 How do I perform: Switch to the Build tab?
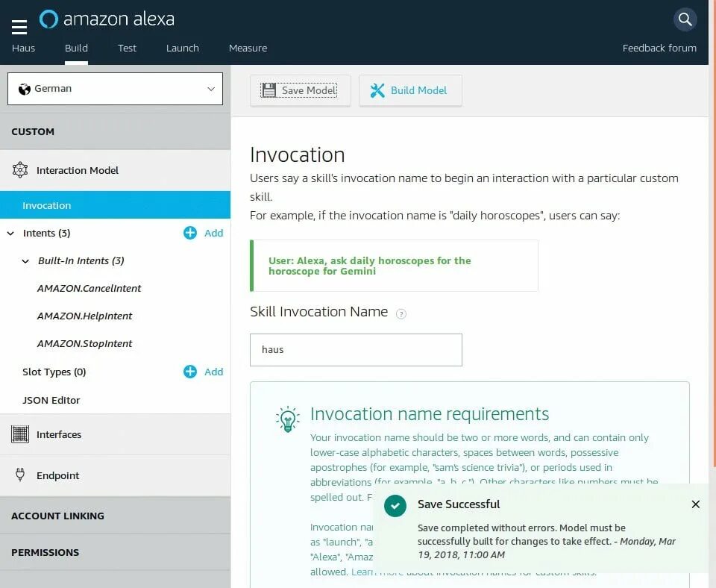click(x=76, y=48)
